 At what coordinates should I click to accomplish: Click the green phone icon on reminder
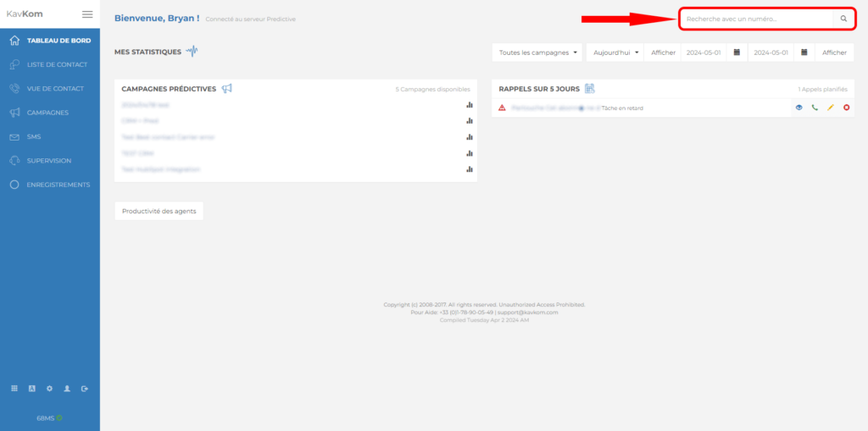[x=815, y=108]
